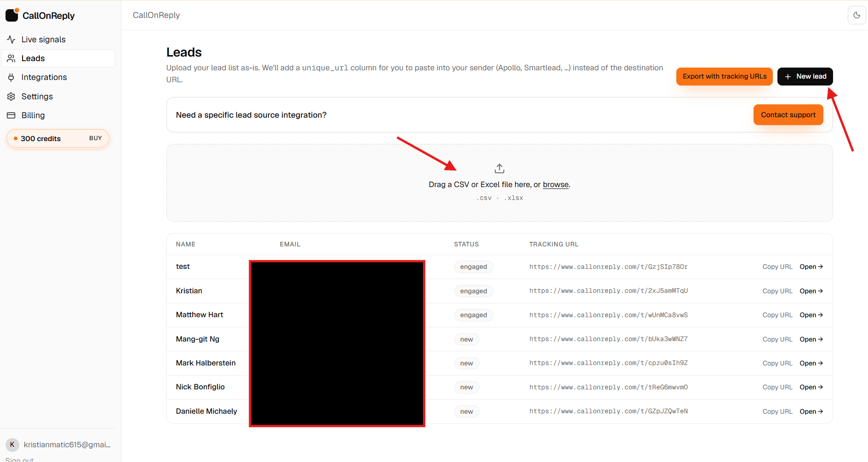Click the STATUS column header
The height and width of the screenshot is (462, 868).
[466, 244]
